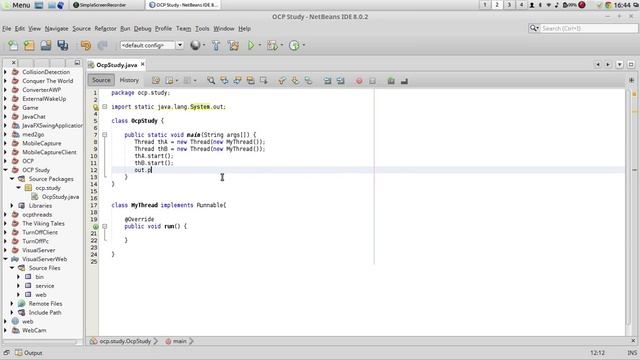Image resolution: width=640 pixels, height=360 pixels.
Task: Click the Comment code editor icon
Action: (391, 81)
